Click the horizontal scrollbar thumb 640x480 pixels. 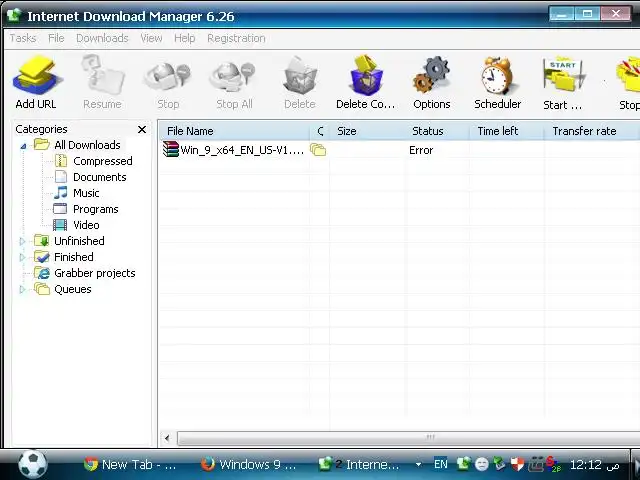point(409,438)
